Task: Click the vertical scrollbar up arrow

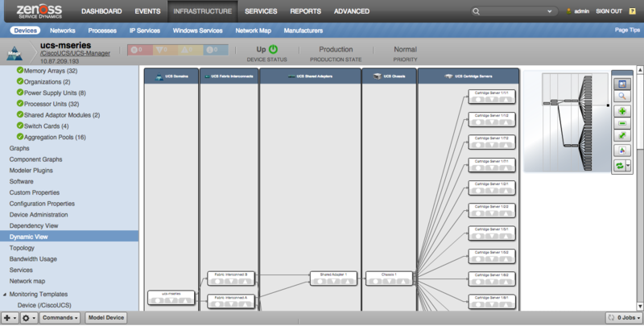Action: click(640, 70)
